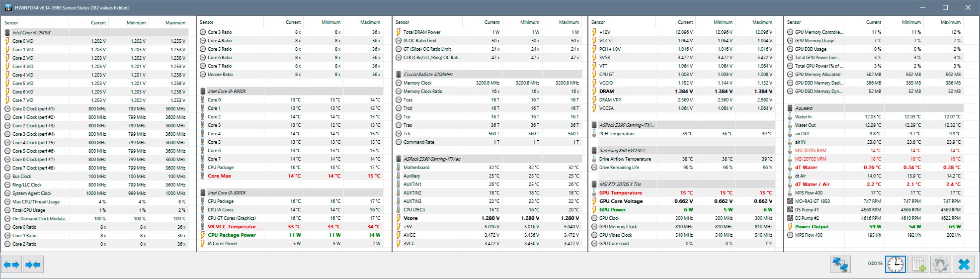This screenshot has width=980, height=279.
Task: Select the CPU (PECI) row
Action: click(x=488, y=209)
